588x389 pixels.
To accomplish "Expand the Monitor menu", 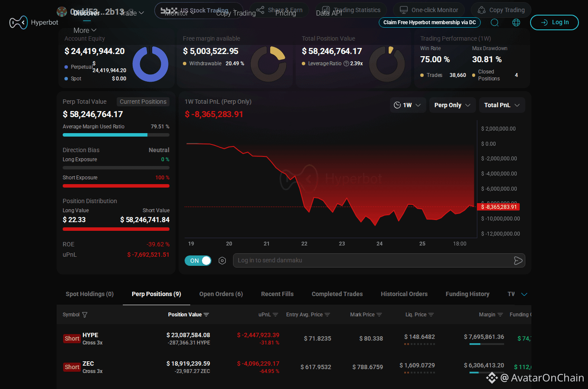I will pyautogui.click(x=180, y=13).
